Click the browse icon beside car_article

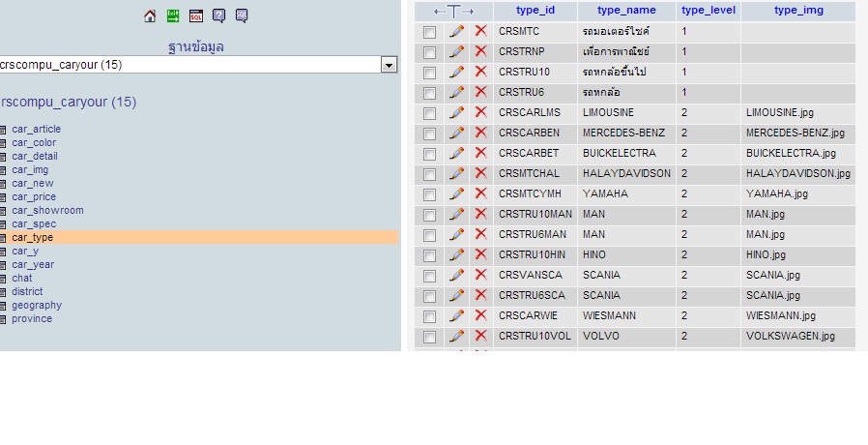click(x=3, y=129)
